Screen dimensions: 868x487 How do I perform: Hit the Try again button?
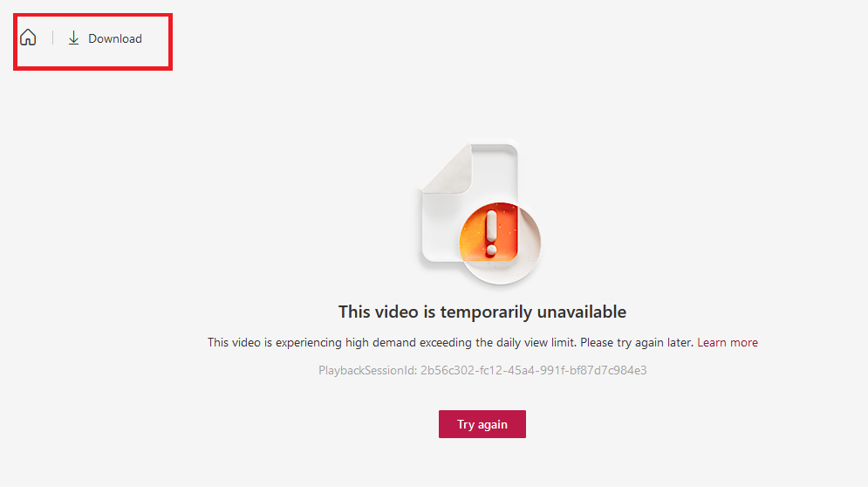[x=482, y=424]
